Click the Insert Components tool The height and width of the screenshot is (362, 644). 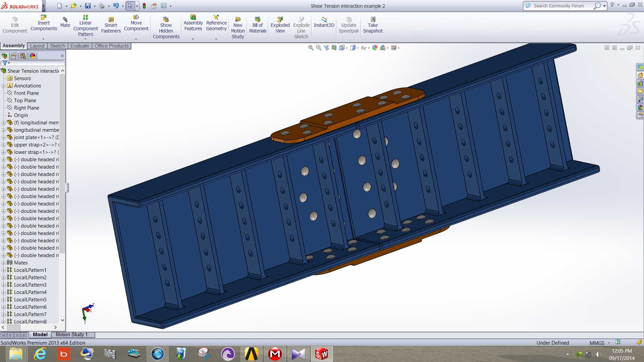click(44, 23)
